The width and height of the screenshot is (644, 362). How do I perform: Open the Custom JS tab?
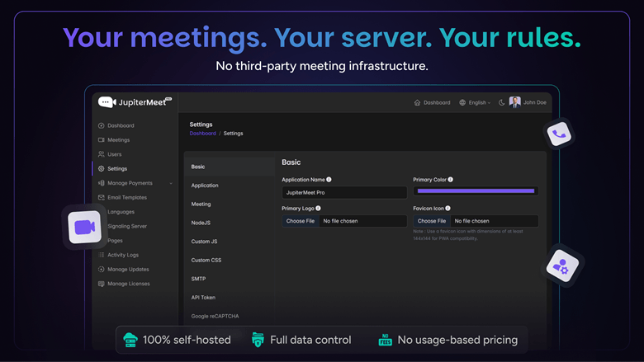pos(230,241)
